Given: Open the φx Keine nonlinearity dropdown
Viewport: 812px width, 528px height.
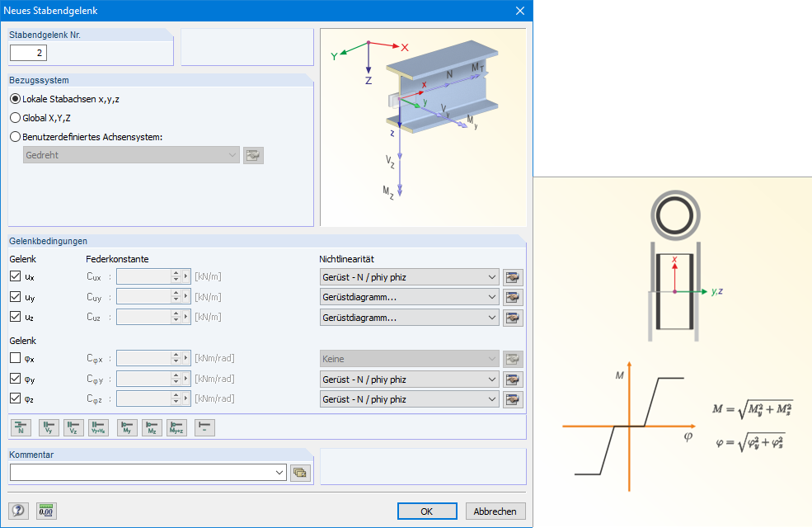Looking at the screenshot, I should 409,359.
